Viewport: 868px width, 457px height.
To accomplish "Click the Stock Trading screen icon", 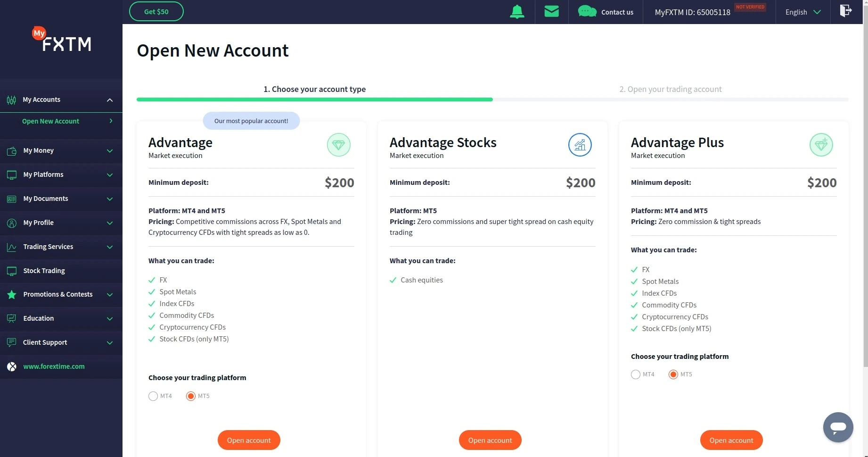I will 12,271.
